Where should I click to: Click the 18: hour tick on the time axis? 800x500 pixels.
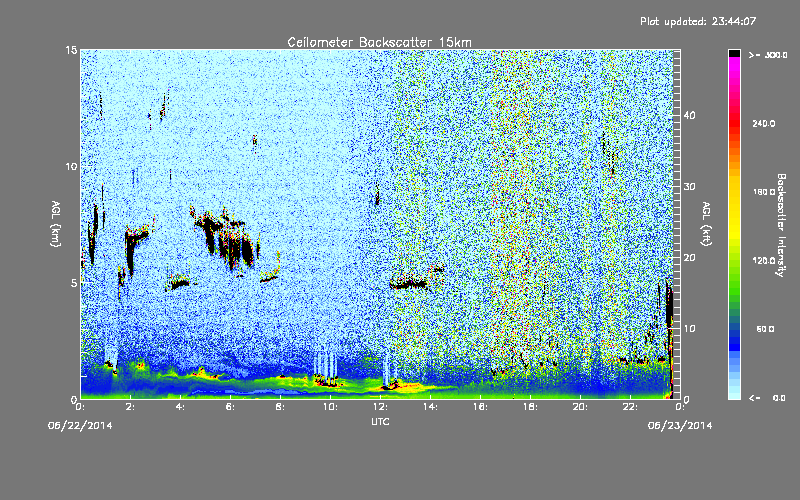click(x=531, y=407)
